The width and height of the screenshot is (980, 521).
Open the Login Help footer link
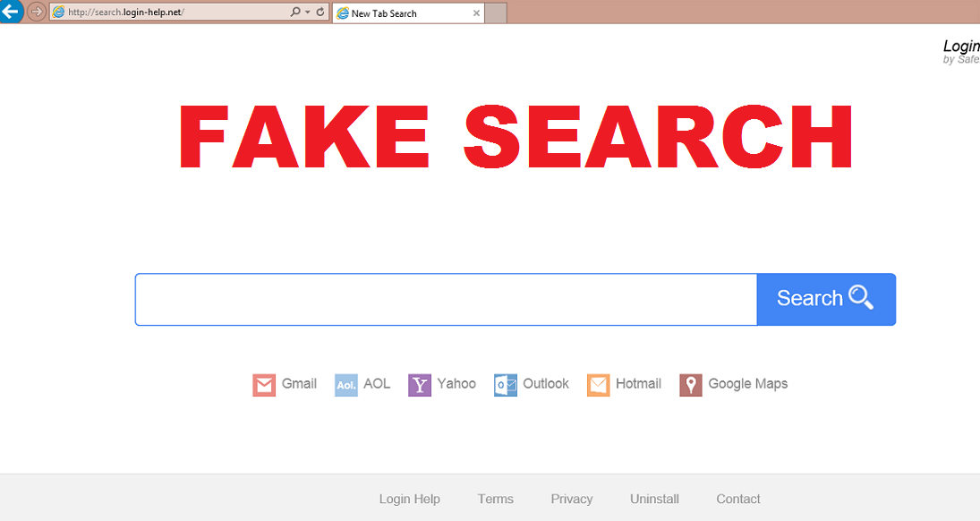coord(409,500)
